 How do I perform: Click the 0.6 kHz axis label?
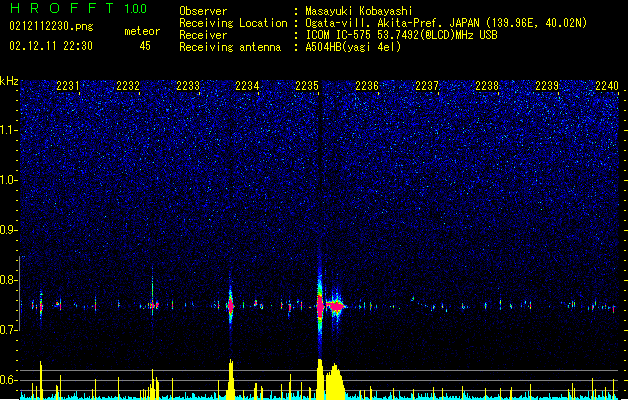(9, 380)
